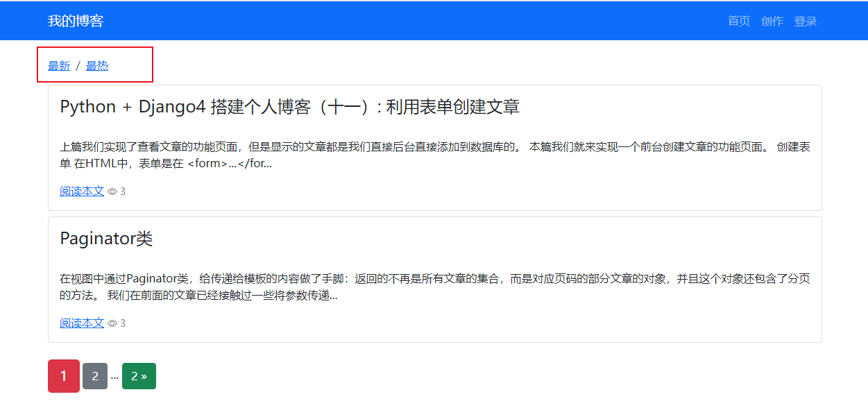Click the eye icon under the Django4 article
The image size is (868, 408).
(x=111, y=191)
